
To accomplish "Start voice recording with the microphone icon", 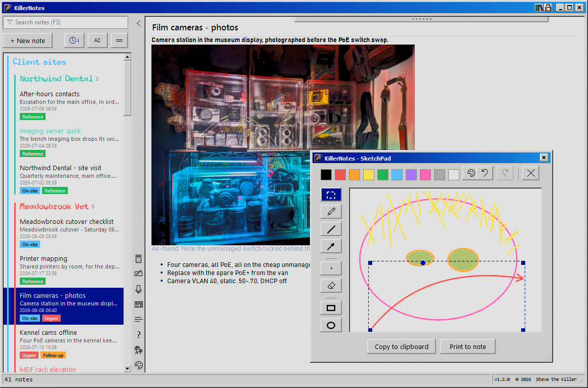I will click(138, 289).
